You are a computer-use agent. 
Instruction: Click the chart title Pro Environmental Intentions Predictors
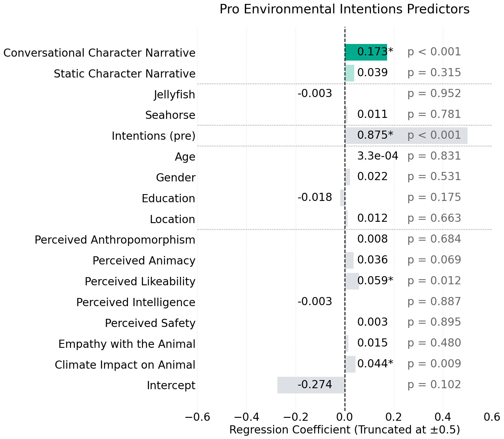[x=344, y=9]
